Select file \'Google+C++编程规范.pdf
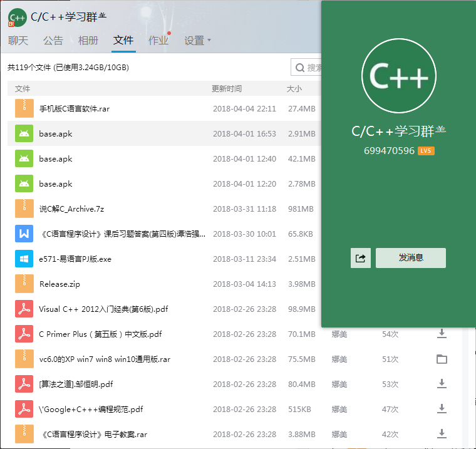This screenshot has height=449, width=476. coord(91,409)
